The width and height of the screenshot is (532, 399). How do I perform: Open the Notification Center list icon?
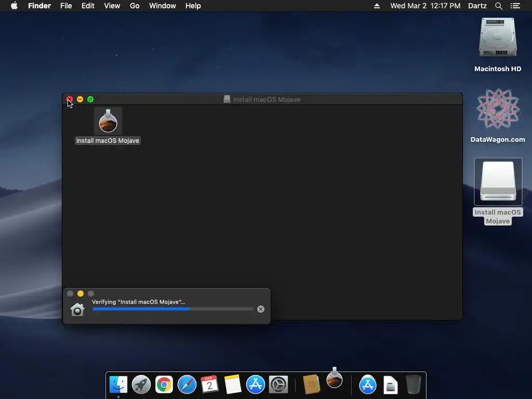coord(515,6)
